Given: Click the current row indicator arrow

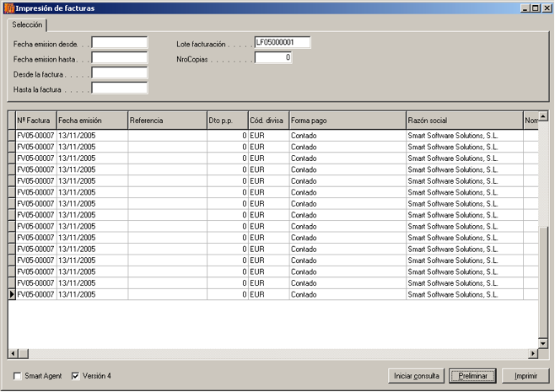Looking at the screenshot, I should pyautogui.click(x=12, y=295).
